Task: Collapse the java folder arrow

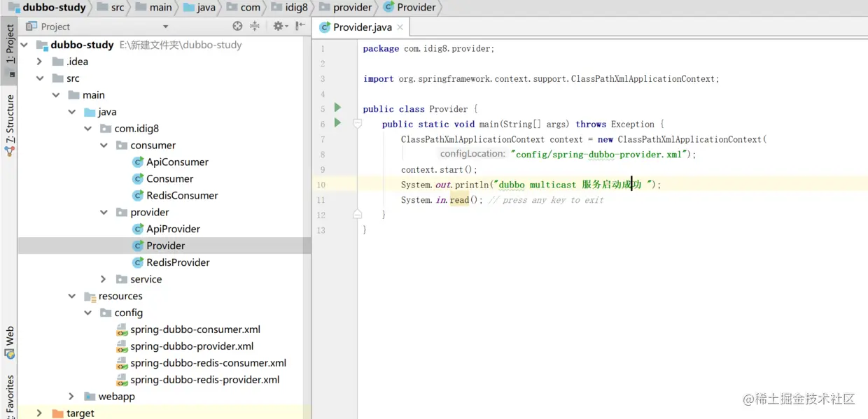Action: coord(72,112)
